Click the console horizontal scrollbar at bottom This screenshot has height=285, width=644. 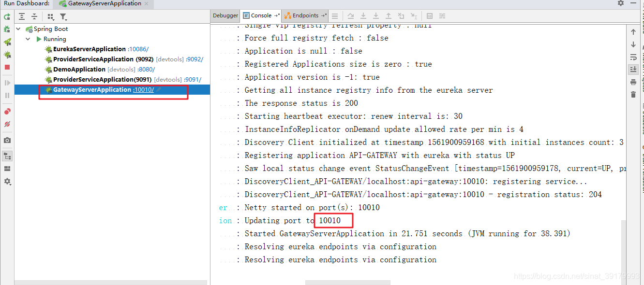[347, 282]
